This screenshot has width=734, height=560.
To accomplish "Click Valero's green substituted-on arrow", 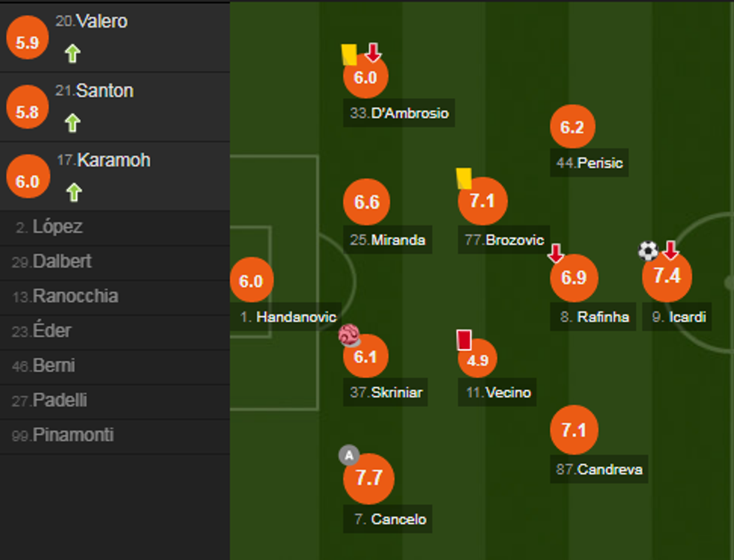I will 72,53.
